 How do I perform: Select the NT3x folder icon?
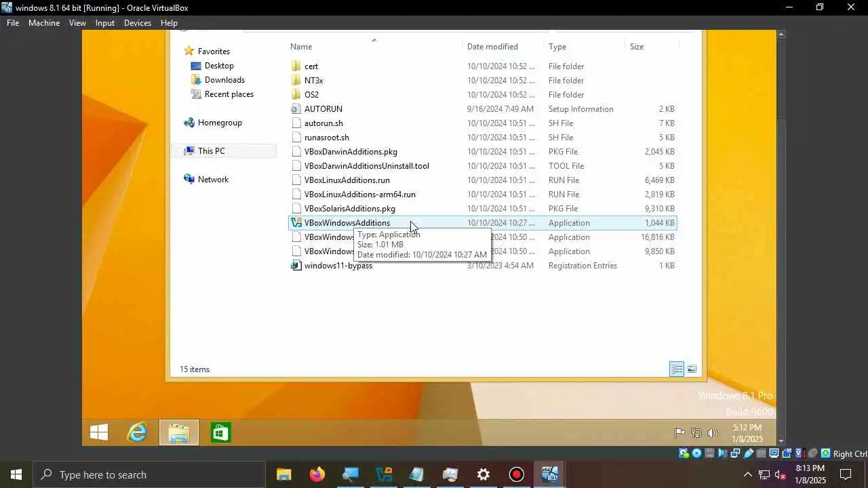(x=296, y=81)
